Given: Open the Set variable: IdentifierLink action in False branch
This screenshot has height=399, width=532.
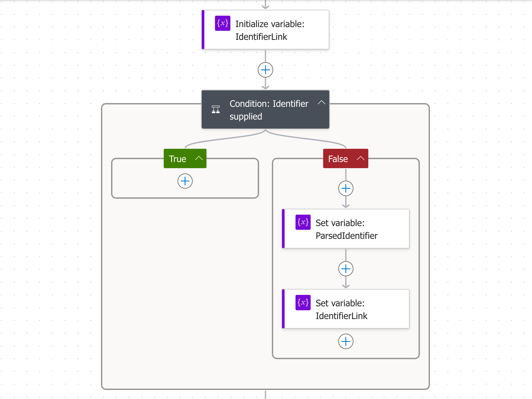Looking at the screenshot, I should point(346,309).
